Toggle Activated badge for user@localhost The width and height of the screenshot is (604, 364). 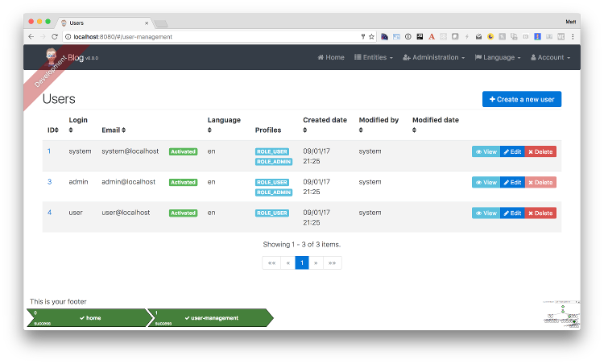pos(184,213)
